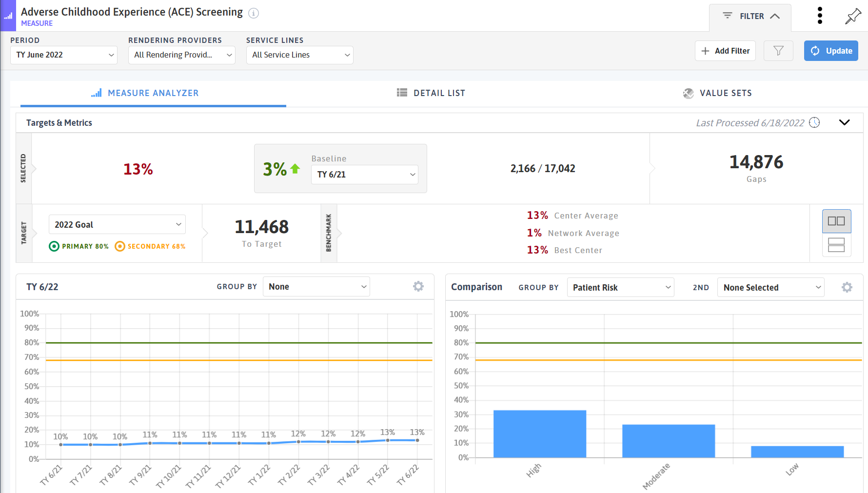868x493 pixels.
Task: Click the TY 2/22 data point on trend line
Action: 298,442
